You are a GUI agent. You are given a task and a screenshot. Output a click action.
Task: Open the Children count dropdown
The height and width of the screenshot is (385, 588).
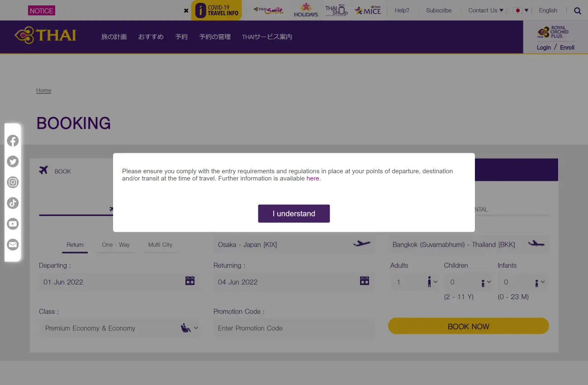pyautogui.click(x=469, y=282)
